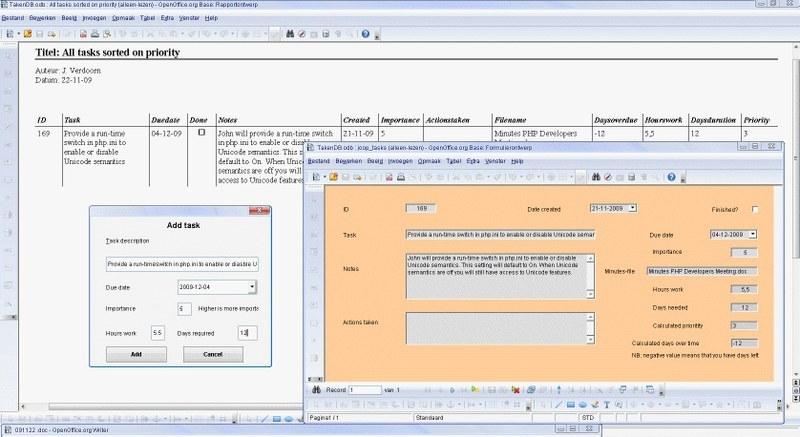Screen dimensions: 800x437
Task: Open Help menu in form window
Action: pyautogui.click(x=517, y=161)
